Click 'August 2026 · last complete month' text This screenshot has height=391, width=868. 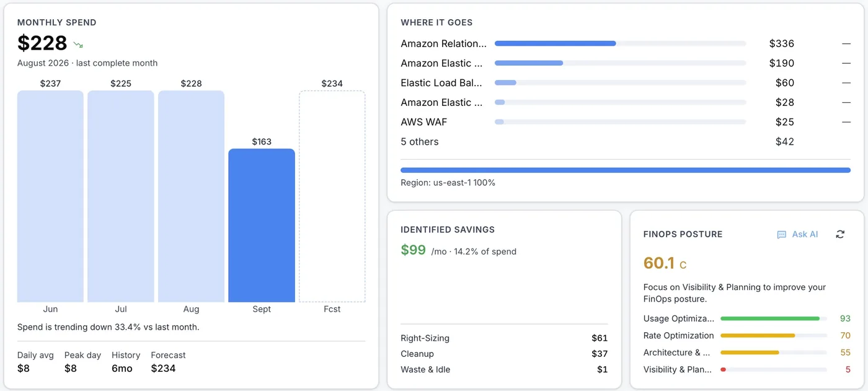point(87,63)
